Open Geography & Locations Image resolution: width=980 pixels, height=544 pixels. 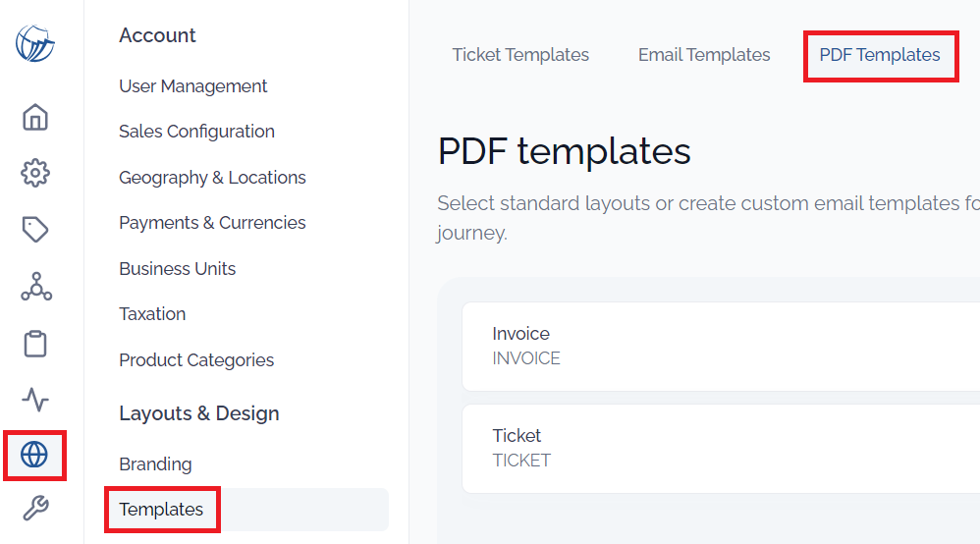pos(212,178)
